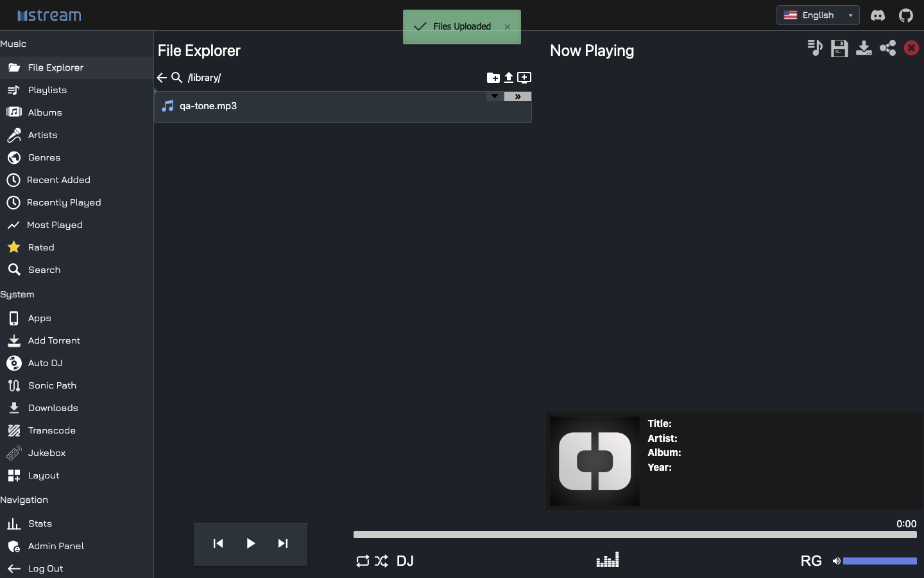This screenshot has width=924, height=578.
Task: Toggle RG replay gain
Action: tap(811, 561)
